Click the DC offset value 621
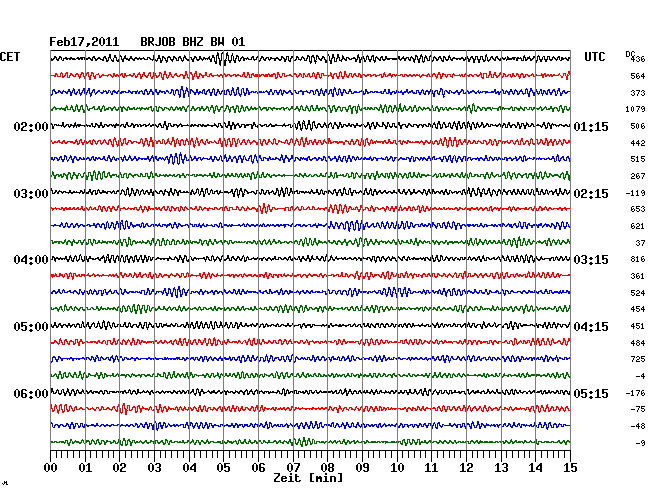The image size is (650, 494). click(638, 226)
